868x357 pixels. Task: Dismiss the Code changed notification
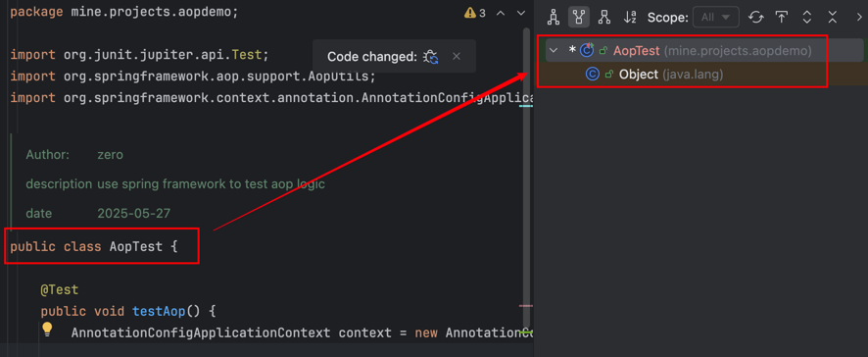coord(457,56)
